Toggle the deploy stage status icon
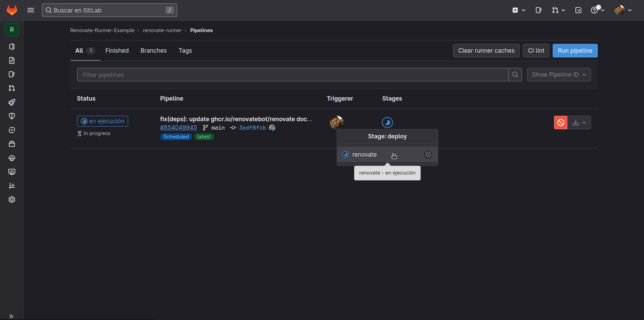Screen dimensions: 644x320 (x=387, y=123)
